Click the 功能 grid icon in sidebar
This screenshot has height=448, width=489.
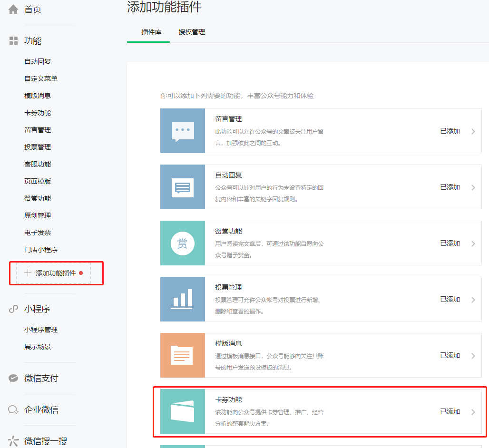13,40
